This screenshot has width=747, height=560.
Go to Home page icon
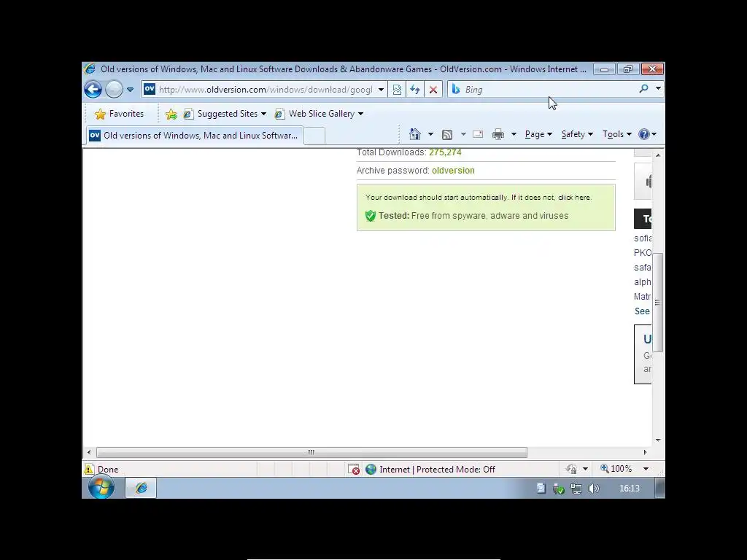coord(415,134)
